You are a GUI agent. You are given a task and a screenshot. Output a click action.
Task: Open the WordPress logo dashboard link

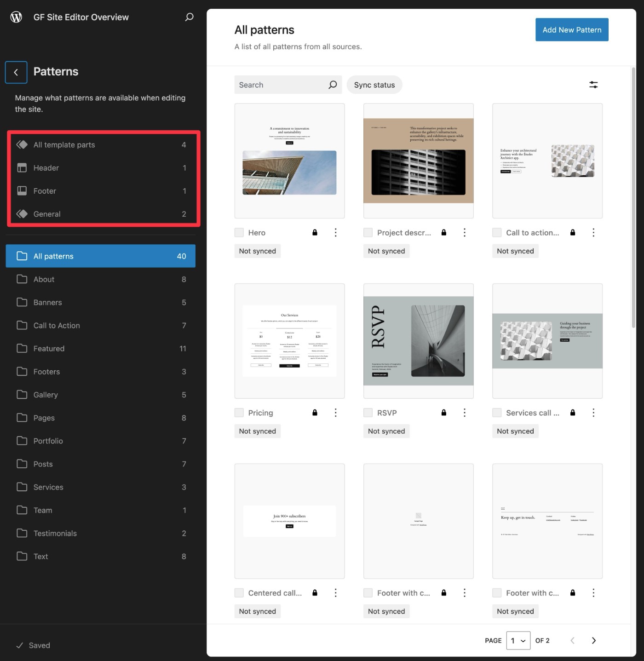pyautogui.click(x=16, y=17)
